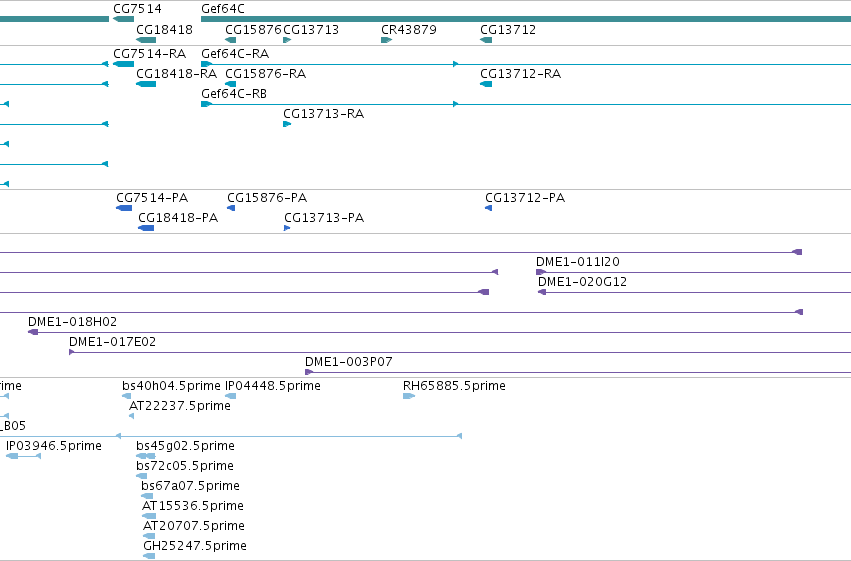The height and width of the screenshot is (561, 851).
Task: Open the CG13712-RA transcript label
Action: coord(520,74)
